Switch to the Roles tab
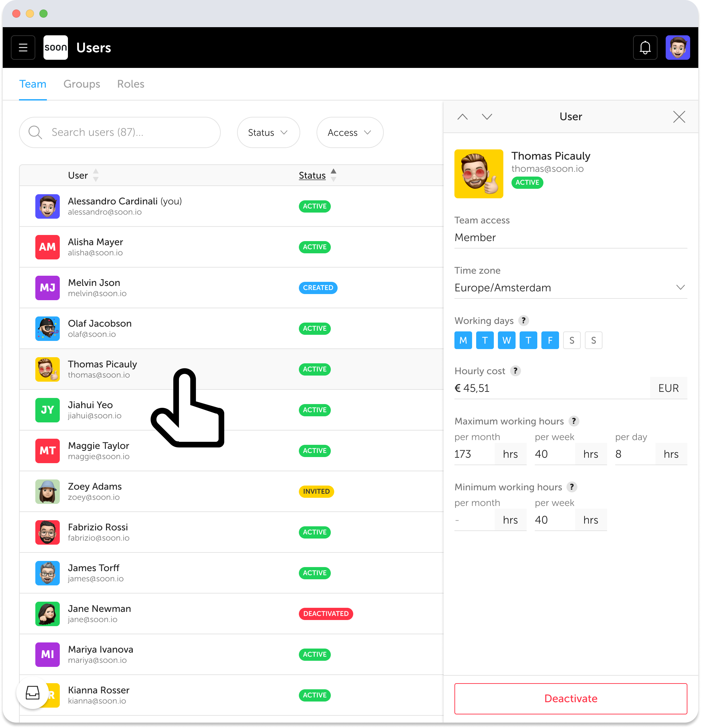The height and width of the screenshot is (728, 701). point(130,84)
